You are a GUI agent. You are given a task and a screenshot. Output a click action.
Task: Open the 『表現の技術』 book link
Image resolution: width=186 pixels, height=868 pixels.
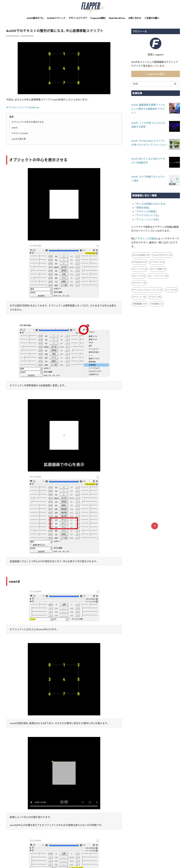[142, 208]
